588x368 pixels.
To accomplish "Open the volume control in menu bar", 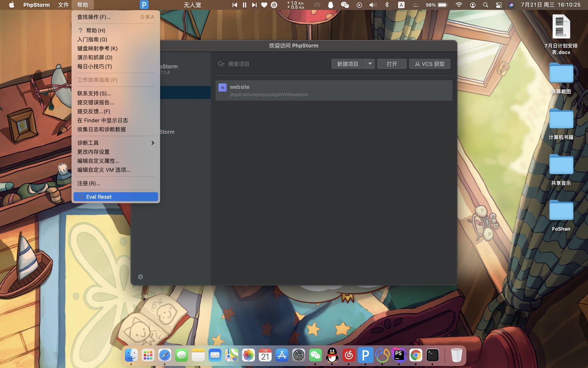I will [x=373, y=5].
